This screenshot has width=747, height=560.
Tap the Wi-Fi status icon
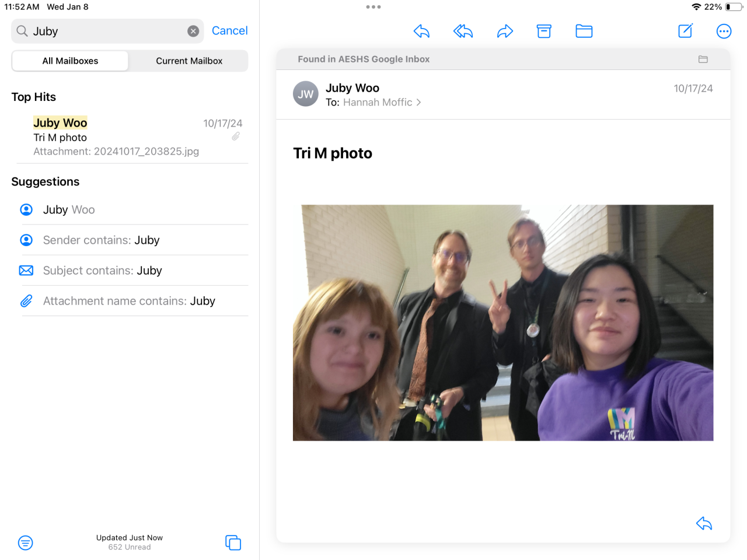(696, 7)
